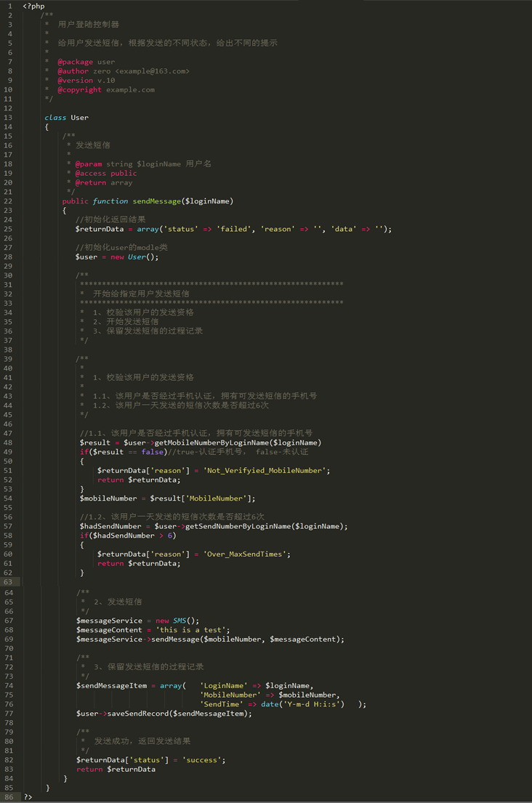Click the @param tag in the docblock
Image resolution: width=532 pixels, height=803 pixels.
pos(88,164)
